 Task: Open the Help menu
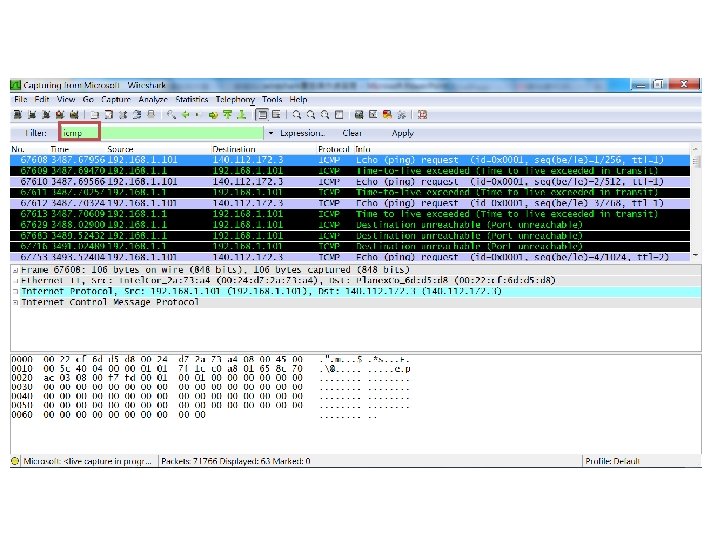pyautogui.click(x=298, y=100)
